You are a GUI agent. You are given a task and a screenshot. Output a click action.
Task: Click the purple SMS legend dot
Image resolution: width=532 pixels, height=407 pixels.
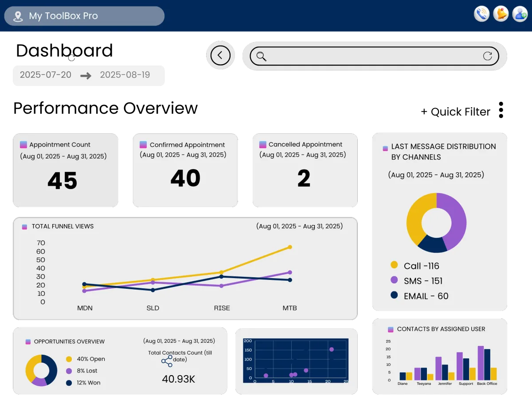tap(394, 280)
